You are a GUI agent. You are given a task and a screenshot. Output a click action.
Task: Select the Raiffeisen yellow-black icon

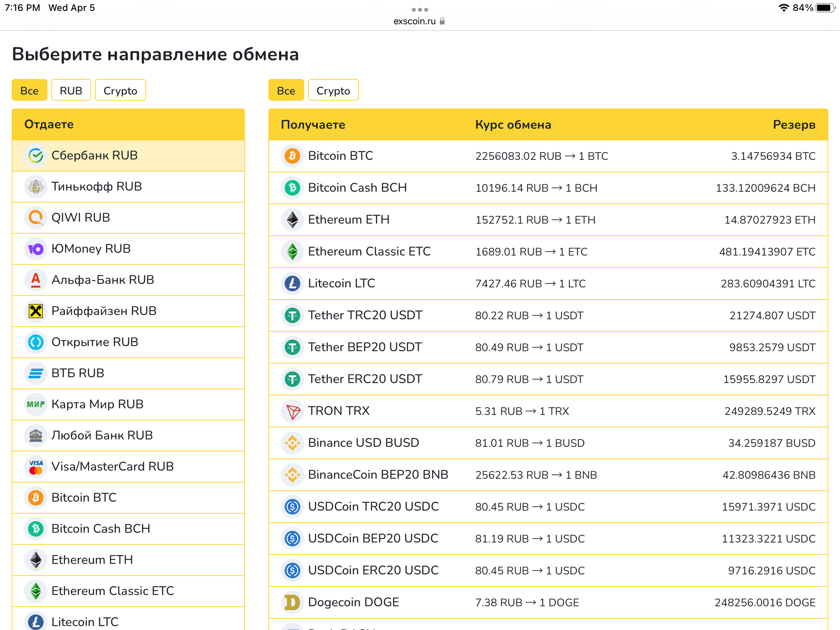click(x=36, y=311)
